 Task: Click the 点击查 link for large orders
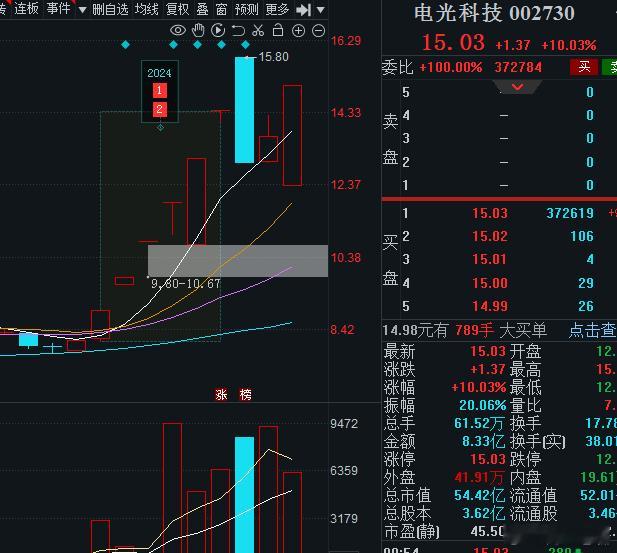pyautogui.click(x=593, y=331)
